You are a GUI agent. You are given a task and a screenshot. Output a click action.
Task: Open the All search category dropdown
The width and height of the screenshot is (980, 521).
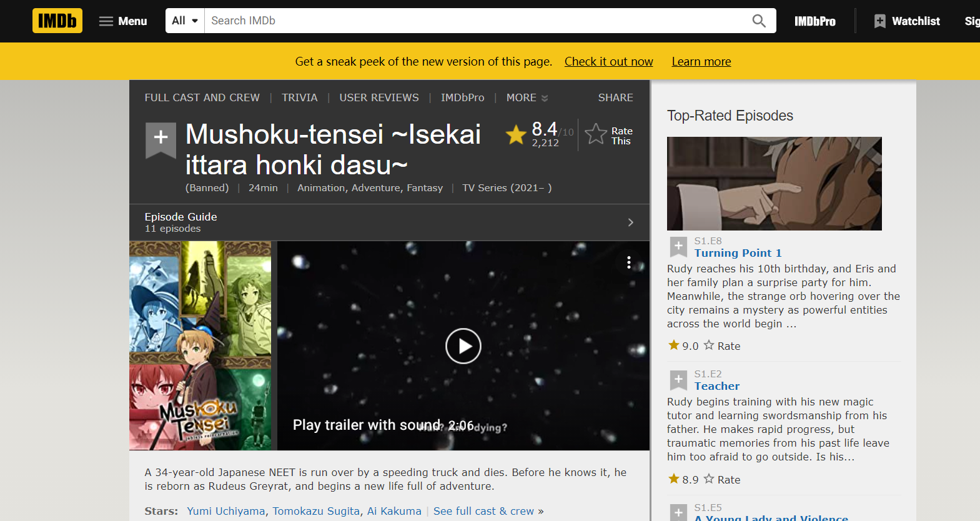coord(185,21)
